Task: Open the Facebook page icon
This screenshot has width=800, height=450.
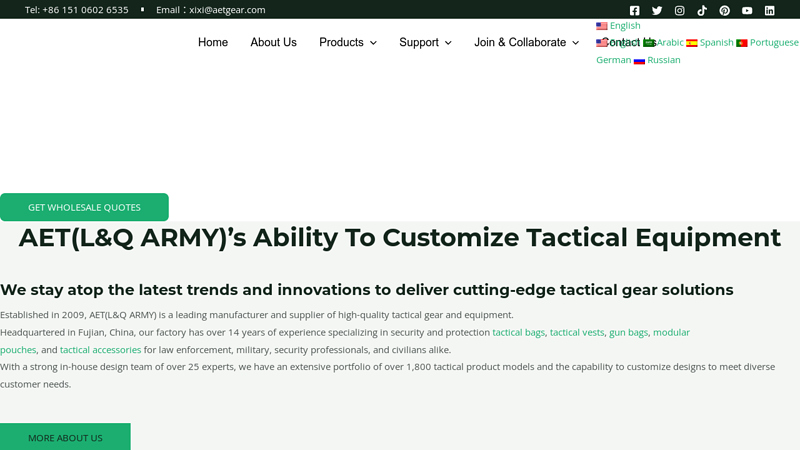Action: click(634, 10)
